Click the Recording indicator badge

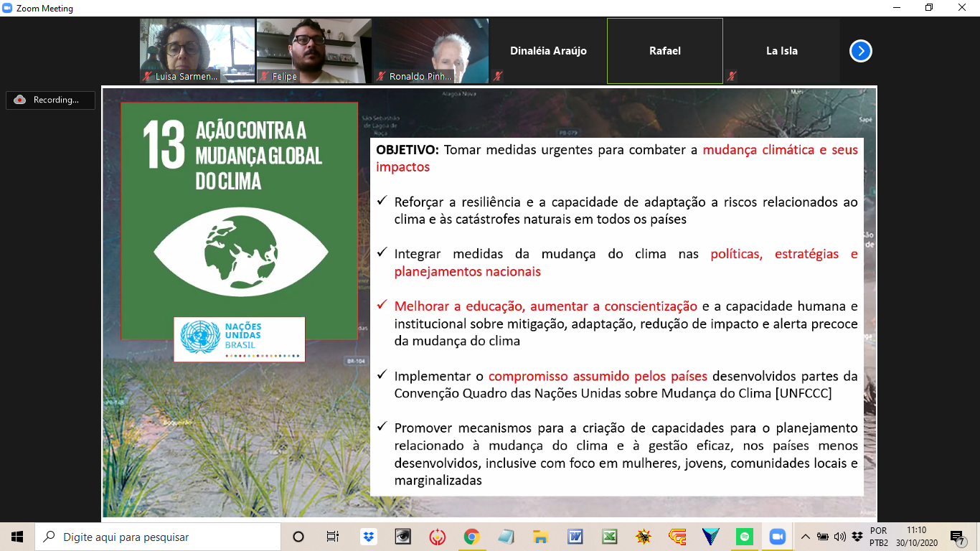(x=50, y=100)
